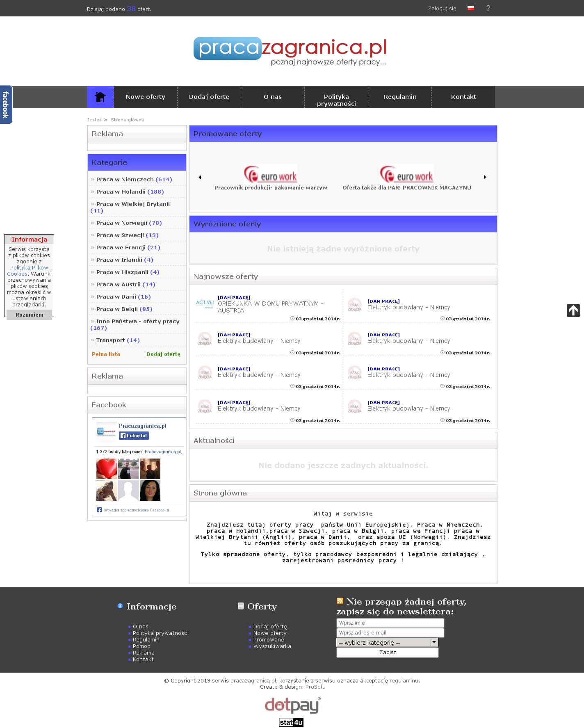Click the next arrow in promoted offers

tap(485, 177)
